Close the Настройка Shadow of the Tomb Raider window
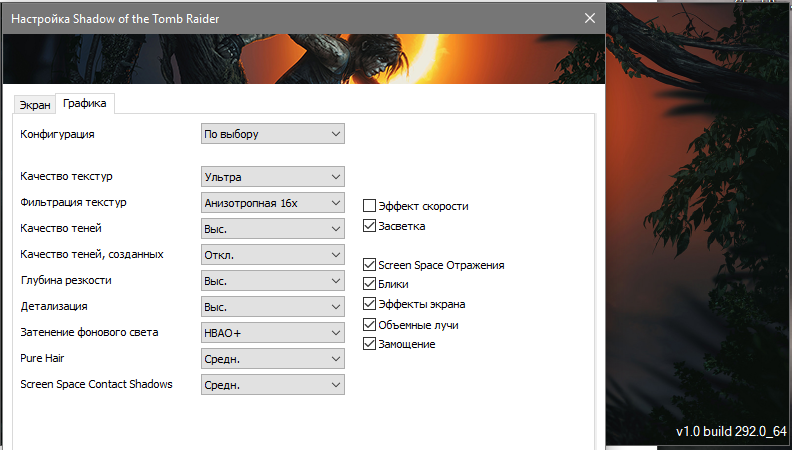The image size is (792, 450). tap(589, 19)
